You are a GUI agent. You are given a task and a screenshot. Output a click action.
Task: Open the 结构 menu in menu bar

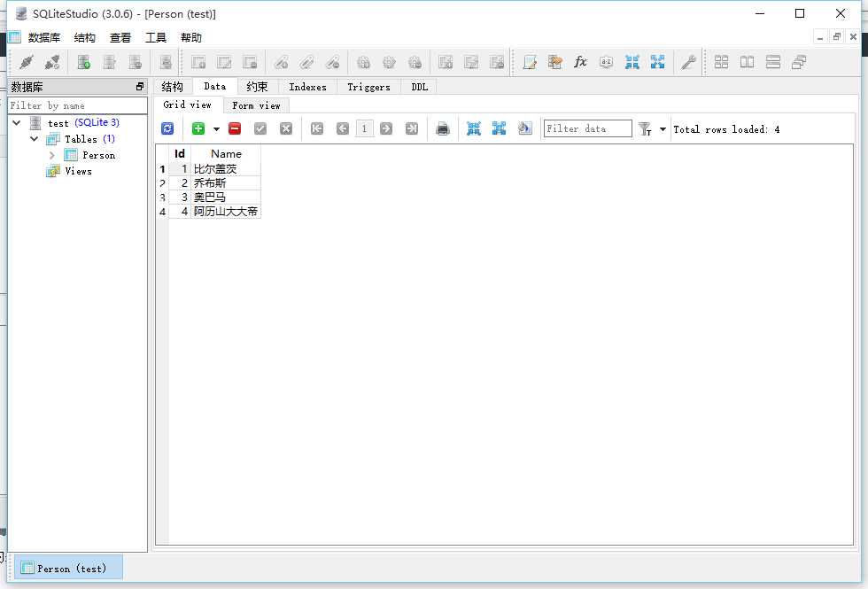pyautogui.click(x=84, y=37)
